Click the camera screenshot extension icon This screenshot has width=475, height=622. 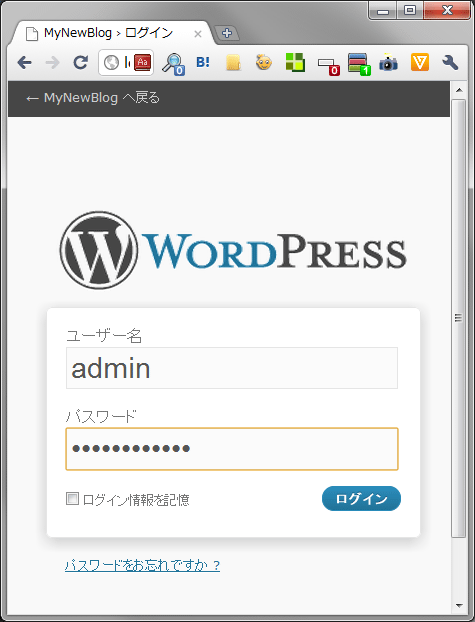pos(388,63)
